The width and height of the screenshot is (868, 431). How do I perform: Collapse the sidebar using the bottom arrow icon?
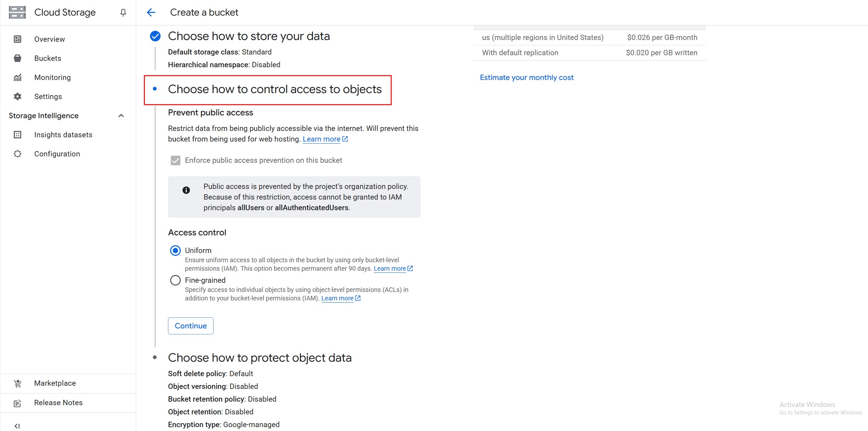[x=17, y=426]
